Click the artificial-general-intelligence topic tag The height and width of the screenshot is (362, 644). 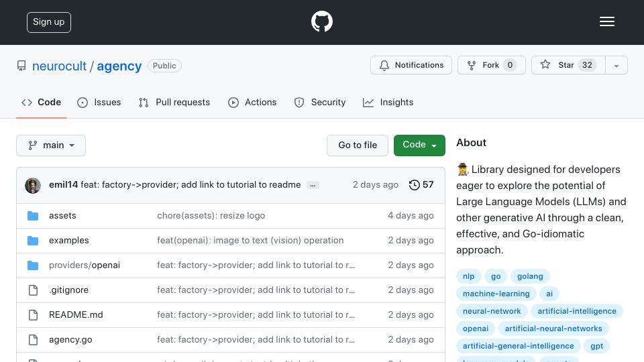pos(519,346)
